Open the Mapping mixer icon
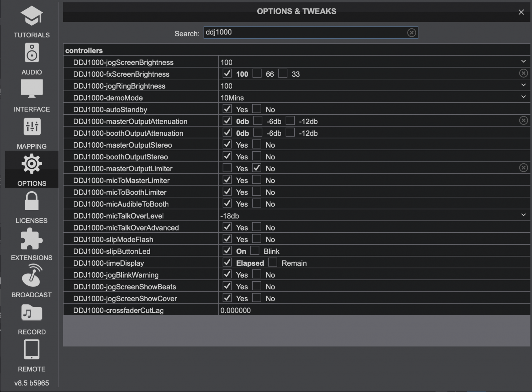Screen dimensions: 532x392 [32, 127]
